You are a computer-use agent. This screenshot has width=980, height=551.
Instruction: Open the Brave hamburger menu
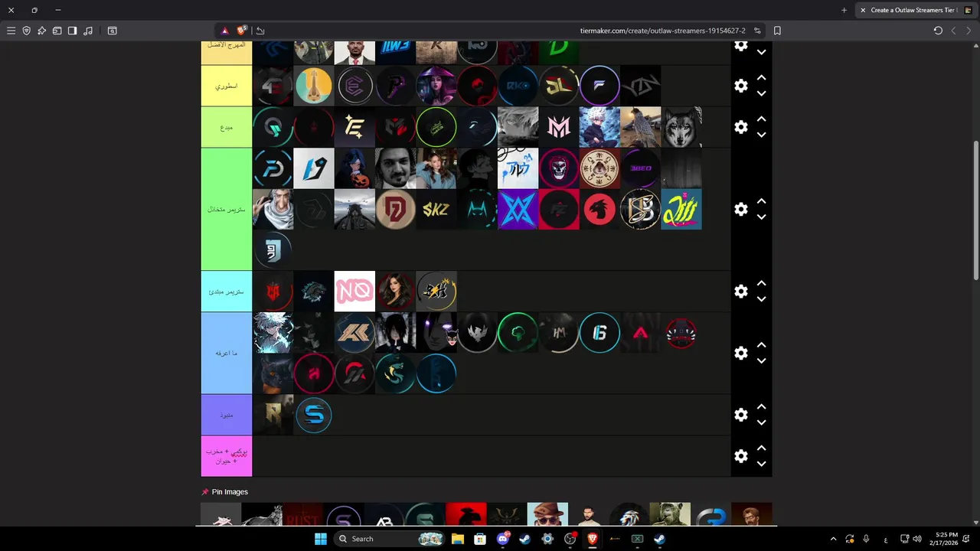point(11,31)
